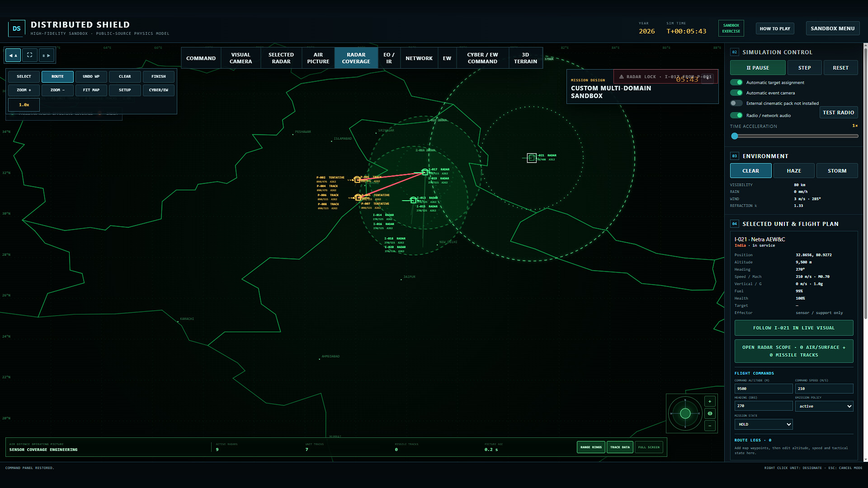The height and width of the screenshot is (488, 868).
Task: Toggle the TRACK DATA overlay button
Action: tap(620, 447)
